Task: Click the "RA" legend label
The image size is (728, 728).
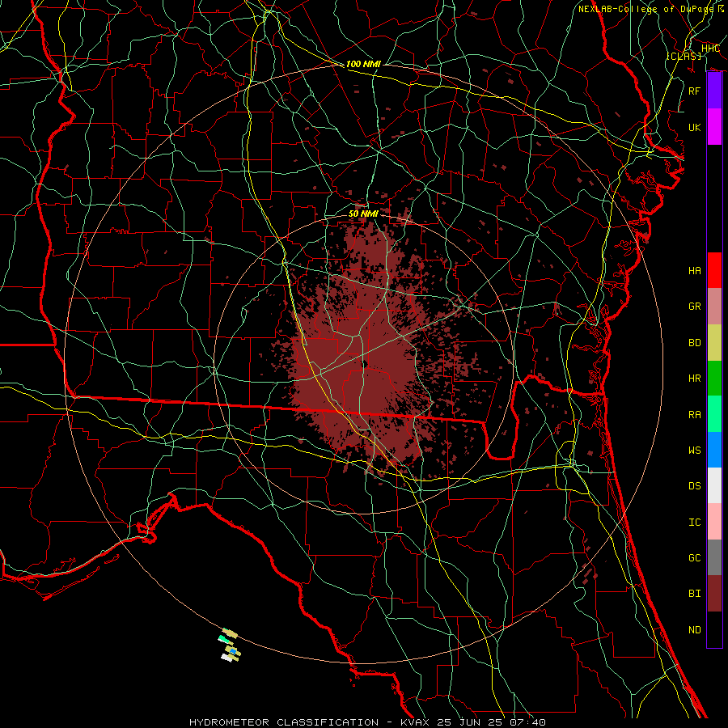Action: point(695,415)
